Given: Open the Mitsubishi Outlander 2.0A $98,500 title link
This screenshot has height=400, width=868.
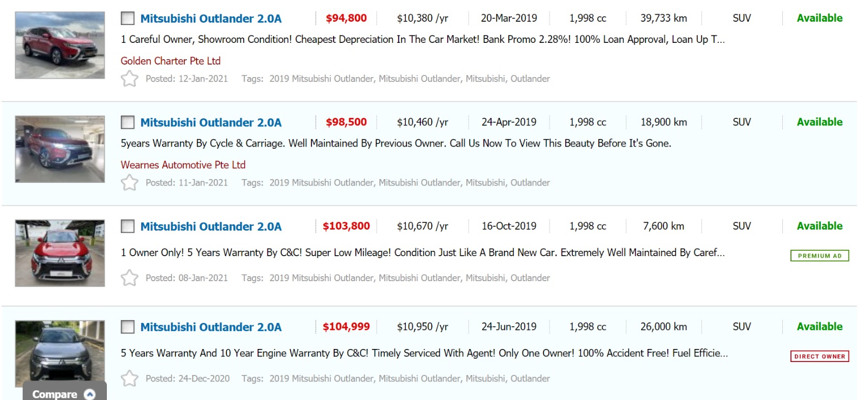Looking at the screenshot, I should coord(210,123).
